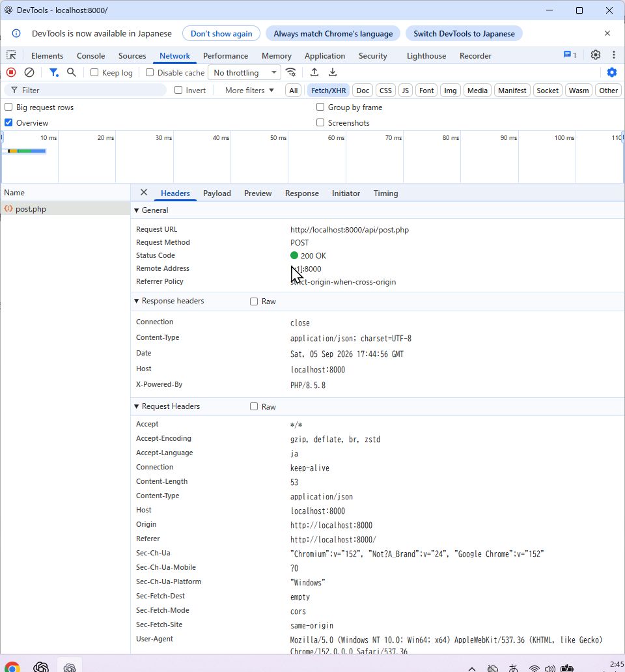The height and width of the screenshot is (672, 625).
Task: Export HAR file download icon
Action: [x=333, y=72]
